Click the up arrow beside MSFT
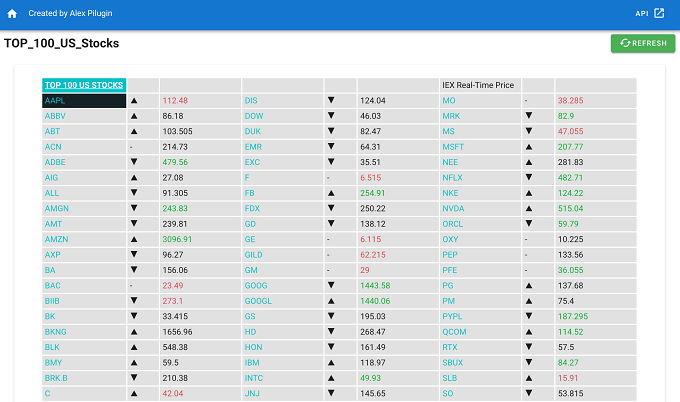Screen dimensions: 680x402 pos(529,147)
